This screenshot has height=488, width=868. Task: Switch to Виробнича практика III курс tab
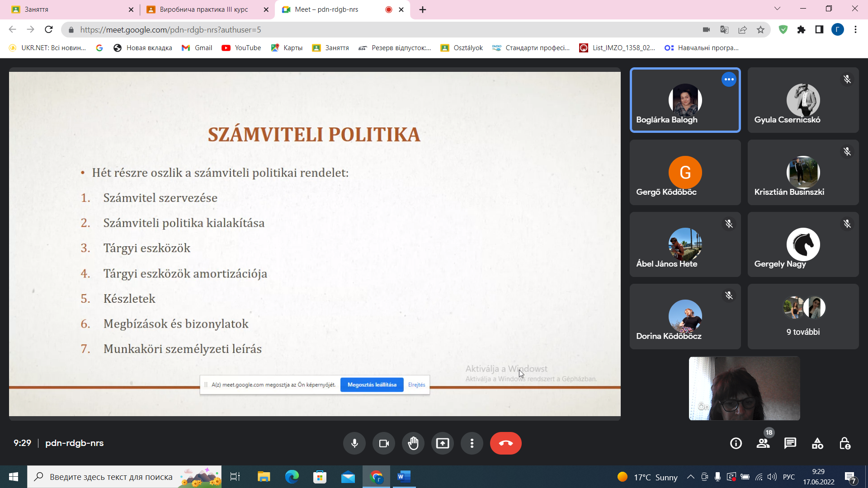point(203,9)
